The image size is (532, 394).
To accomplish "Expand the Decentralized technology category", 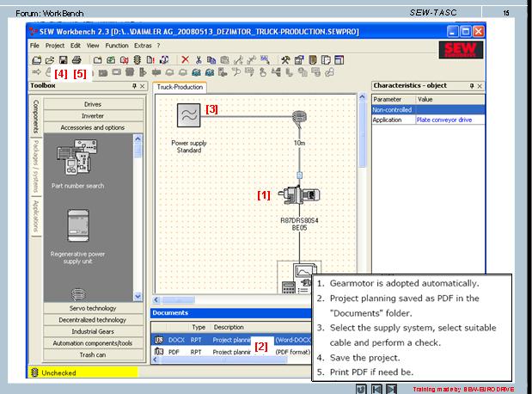I will [x=93, y=320].
